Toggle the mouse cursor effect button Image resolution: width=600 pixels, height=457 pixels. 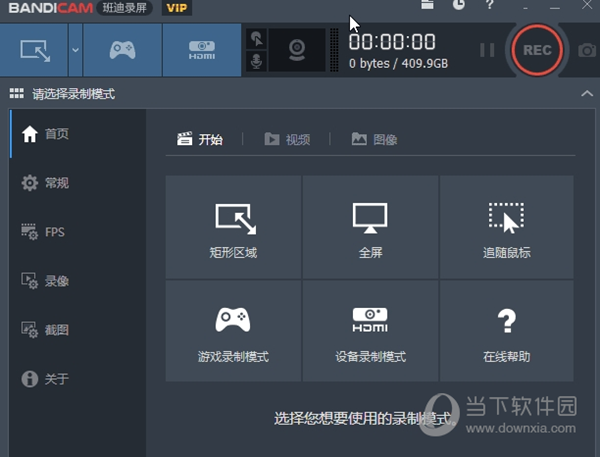click(257, 39)
